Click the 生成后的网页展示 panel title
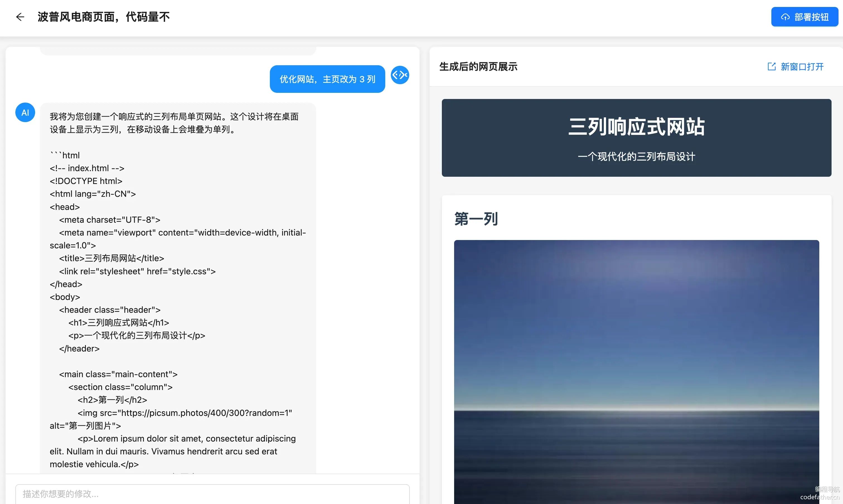 (478, 67)
